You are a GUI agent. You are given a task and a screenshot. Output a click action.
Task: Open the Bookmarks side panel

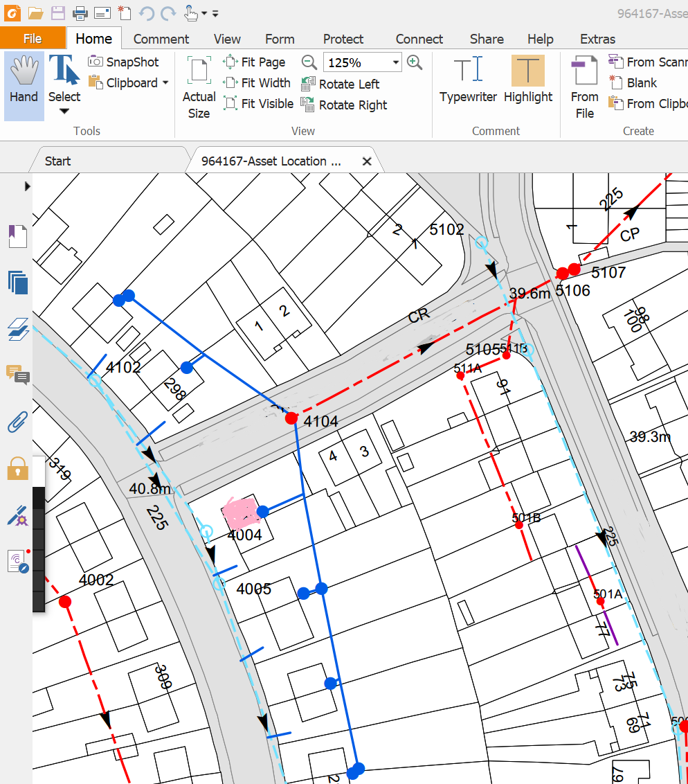tap(17, 237)
